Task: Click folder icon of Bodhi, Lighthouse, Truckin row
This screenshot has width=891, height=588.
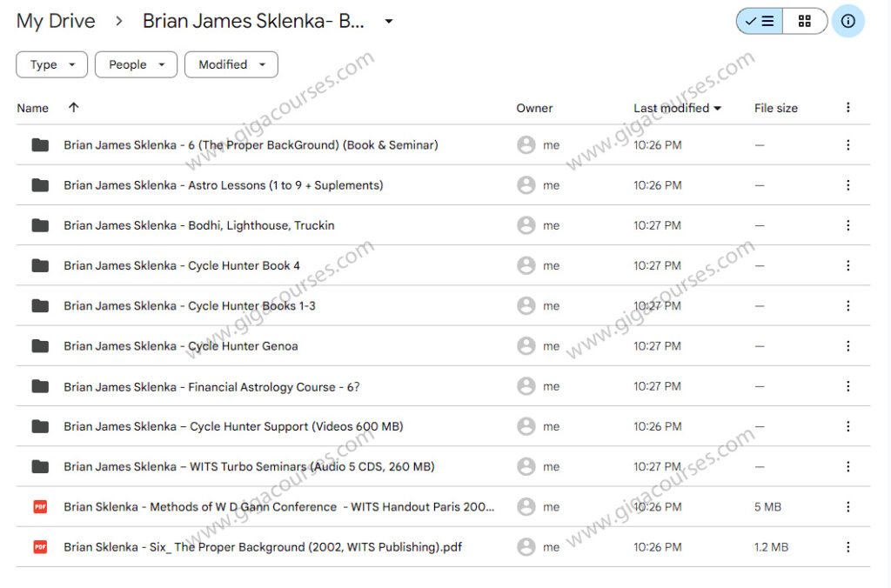Action: [40, 225]
